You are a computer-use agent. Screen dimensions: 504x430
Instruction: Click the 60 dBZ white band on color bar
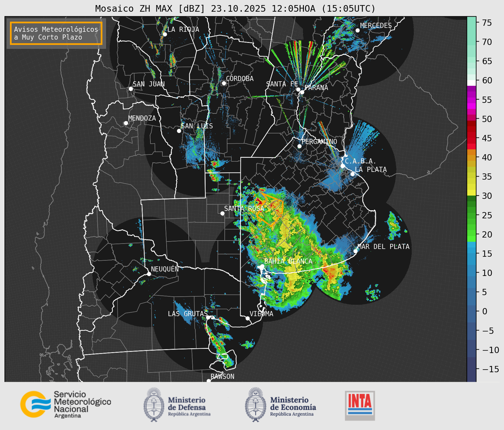pyautogui.click(x=471, y=83)
